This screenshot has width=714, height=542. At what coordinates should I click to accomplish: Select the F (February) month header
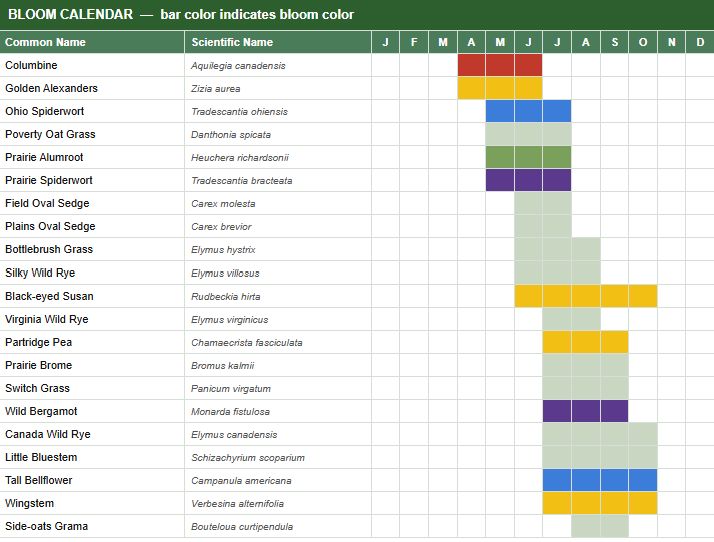click(x=414, y=42)
